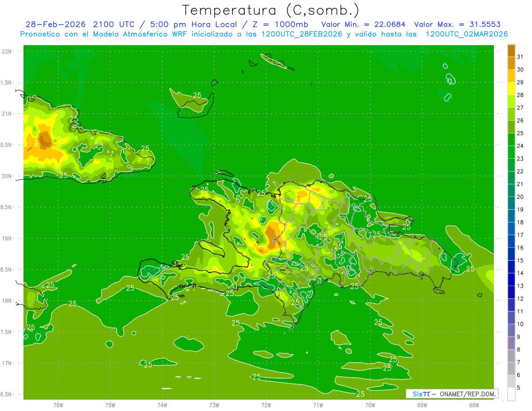Screen dimensions: 532x411
Task: Click the '72W' longitude axis label
Action: coord(266,405)
